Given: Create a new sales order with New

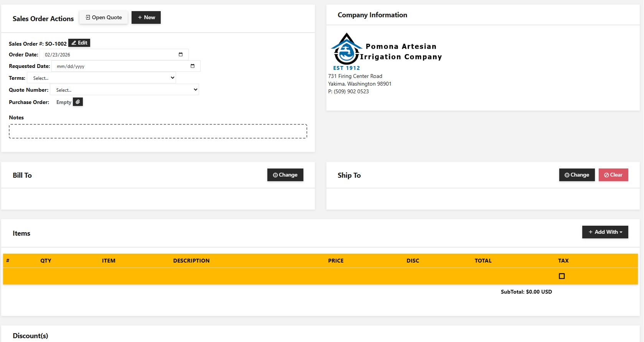Looking at the screenshot, I should pos(146,18).
